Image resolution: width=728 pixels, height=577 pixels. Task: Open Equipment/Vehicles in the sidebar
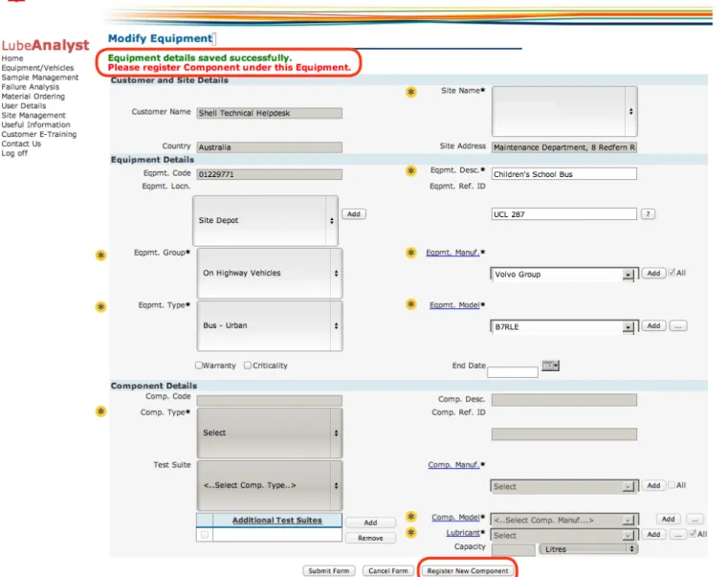click(x=37, y=68)
